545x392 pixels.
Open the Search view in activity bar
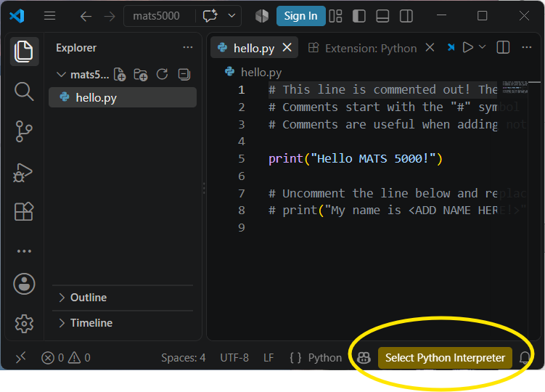pyautogui.click(x=24, y=91)
